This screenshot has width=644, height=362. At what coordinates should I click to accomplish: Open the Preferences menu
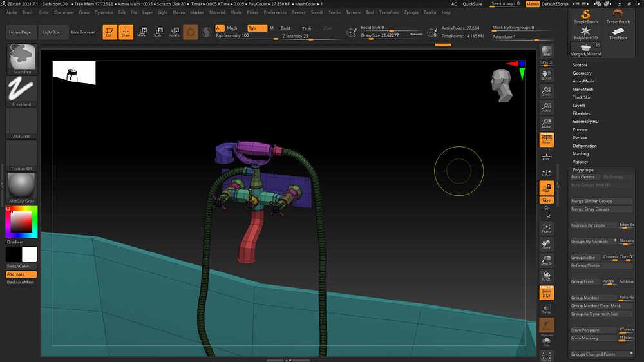coord(275,12)
